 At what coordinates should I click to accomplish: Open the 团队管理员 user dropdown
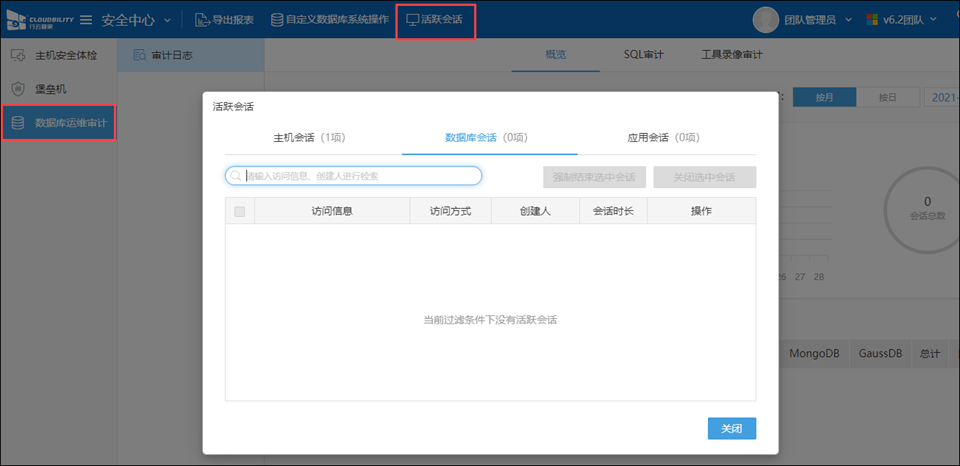(x=848, y=20)
